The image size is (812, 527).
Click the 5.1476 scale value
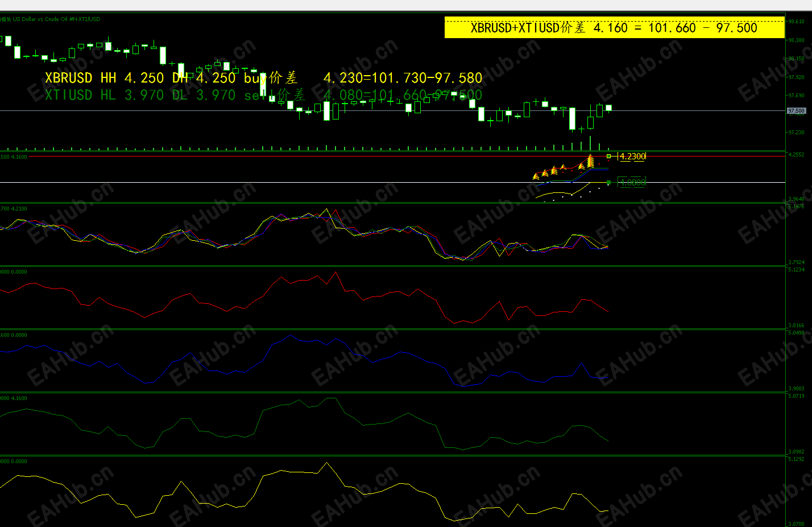(x=796, y=207)
